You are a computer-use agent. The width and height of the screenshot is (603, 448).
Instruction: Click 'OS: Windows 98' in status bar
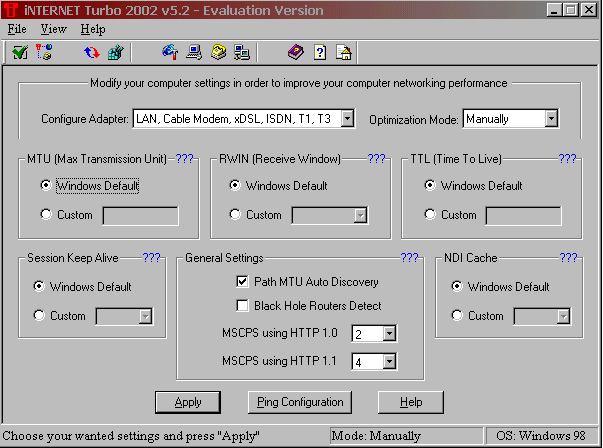(541, 436)
